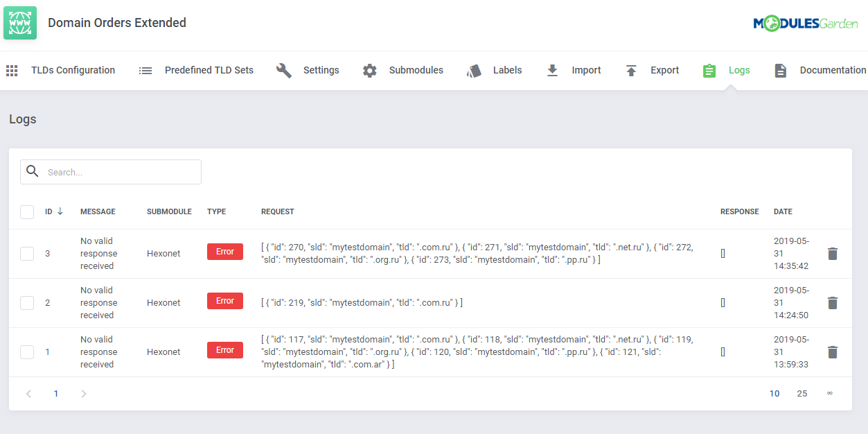Screen dimensions: 868x434
Task: Show 25 entries per page
Action: [802, 394]
